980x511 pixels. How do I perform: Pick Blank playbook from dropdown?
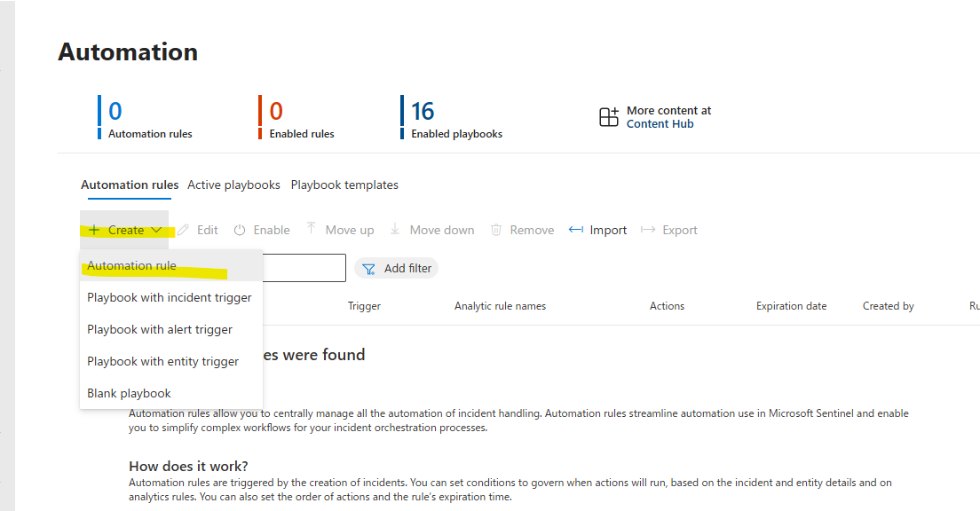(129, 393)
